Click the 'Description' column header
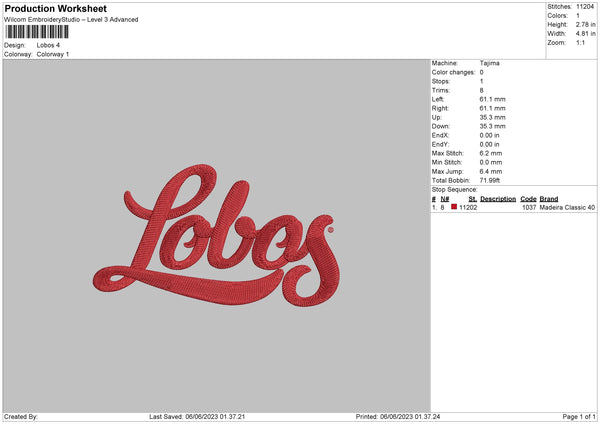This screenshot has height=424, width=600. pos(498,199)
